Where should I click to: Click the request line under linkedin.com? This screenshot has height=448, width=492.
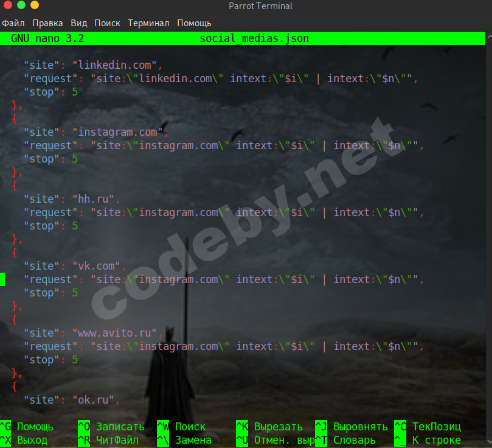click(221, 79)
